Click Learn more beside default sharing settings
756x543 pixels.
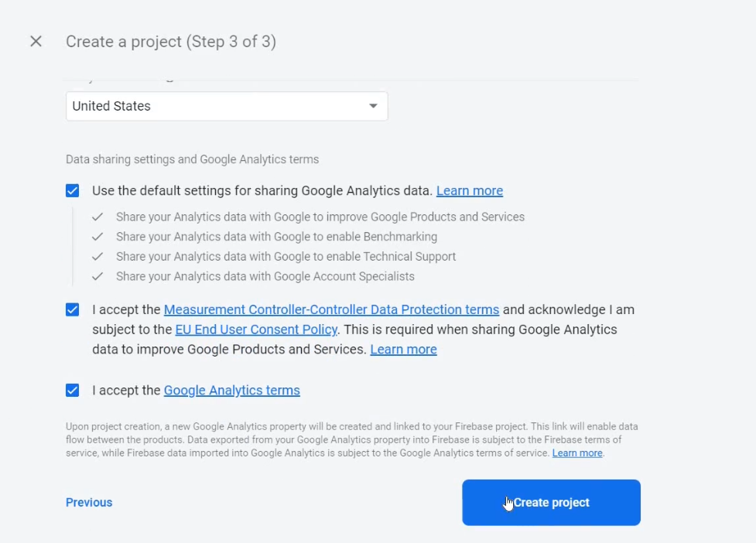470,191
